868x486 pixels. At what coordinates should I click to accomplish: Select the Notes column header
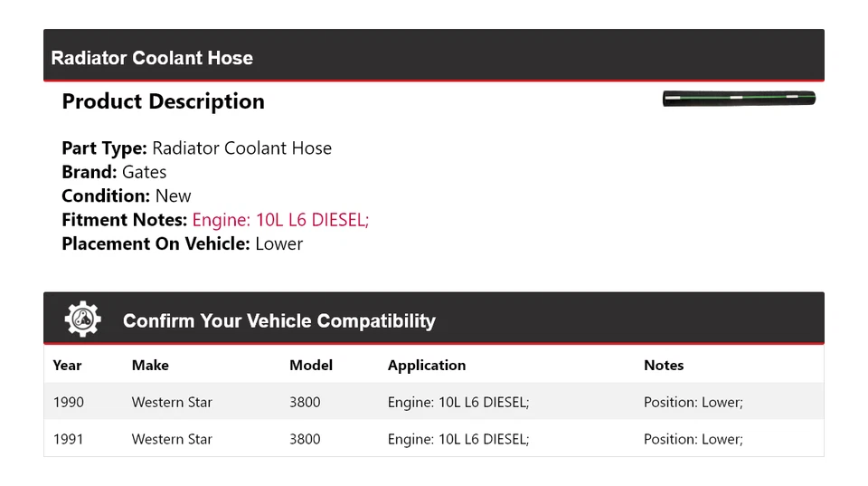pos(664,366)
